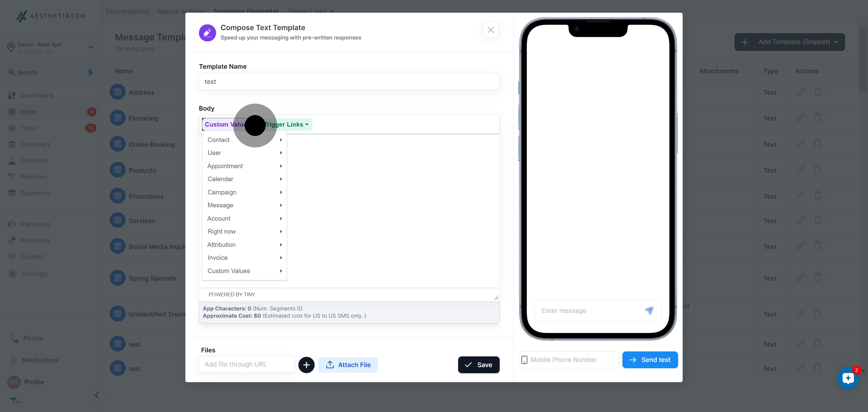Expand the Trigger Links dropdown

tap(286, 125)
